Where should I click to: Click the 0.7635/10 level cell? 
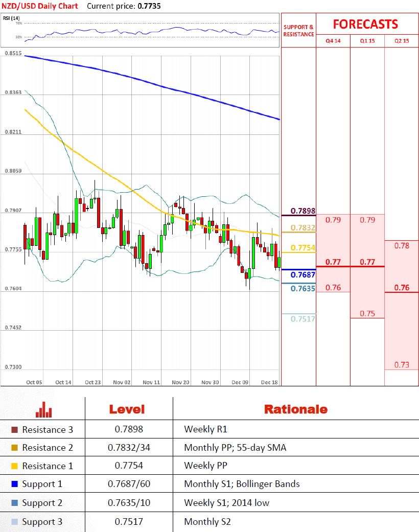(129, 503)
